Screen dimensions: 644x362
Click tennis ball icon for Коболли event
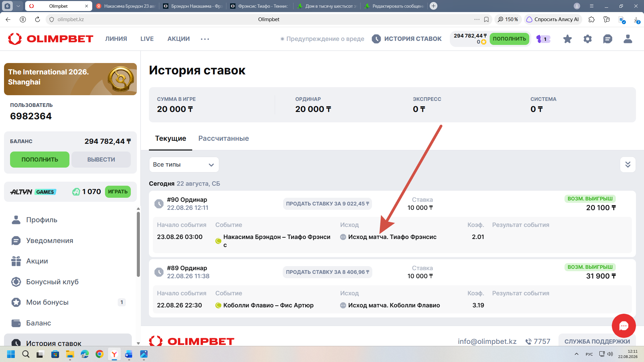click(218, 305)
